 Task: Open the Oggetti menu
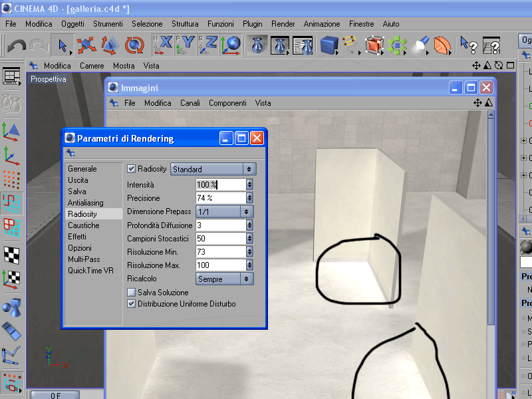(72, 24)
